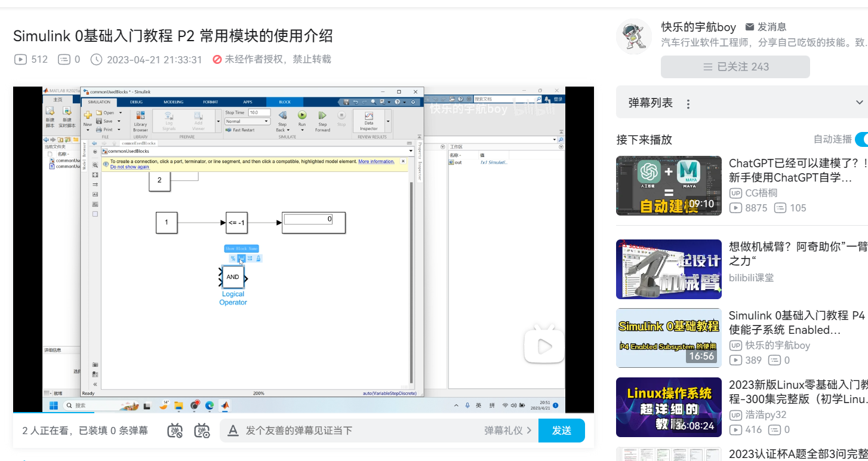
Task: Open the Library Browser in Simulink
Action: click(x=140, y=121)
